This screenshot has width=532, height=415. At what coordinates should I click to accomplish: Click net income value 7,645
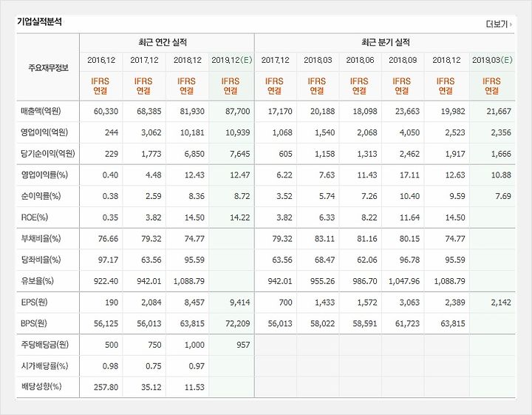(x=240, y=154)
